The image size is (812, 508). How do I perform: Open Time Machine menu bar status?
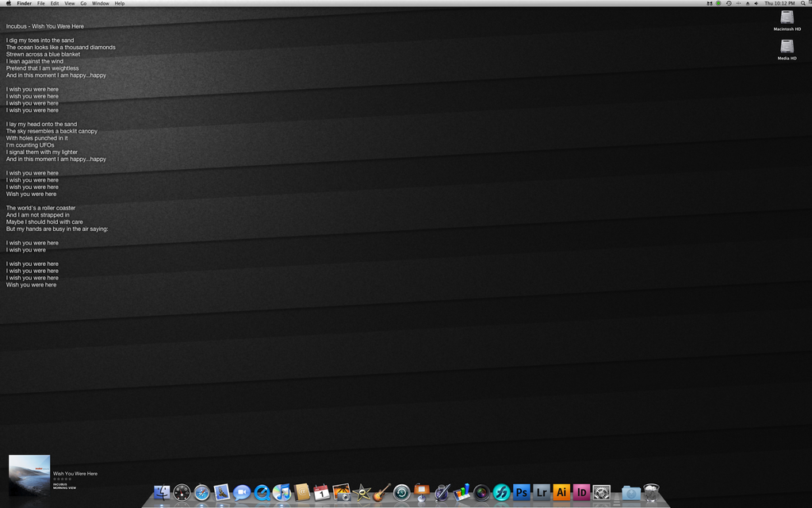(x=729, y=3)
